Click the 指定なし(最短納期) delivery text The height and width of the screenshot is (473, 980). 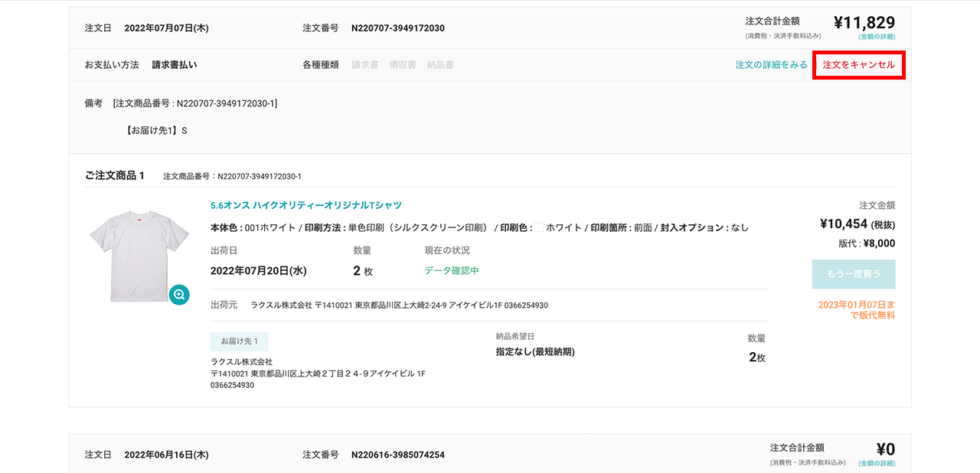pos(535,352)
